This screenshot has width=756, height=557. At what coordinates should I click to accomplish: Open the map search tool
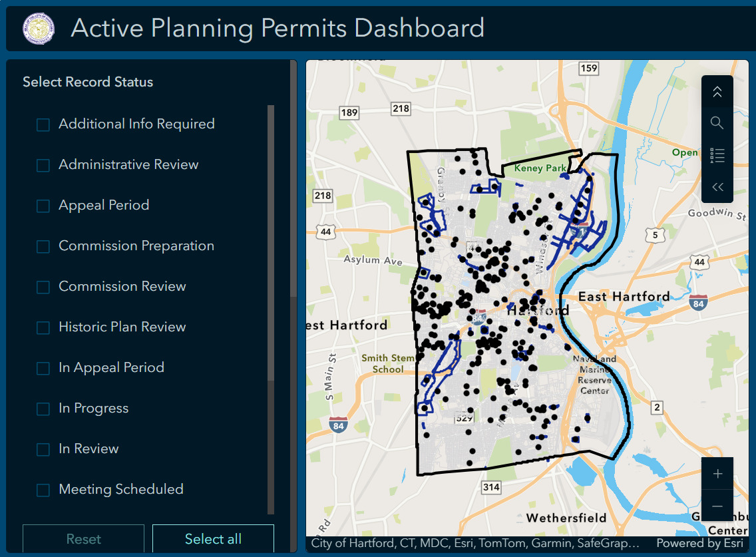[x=717, y=122]
